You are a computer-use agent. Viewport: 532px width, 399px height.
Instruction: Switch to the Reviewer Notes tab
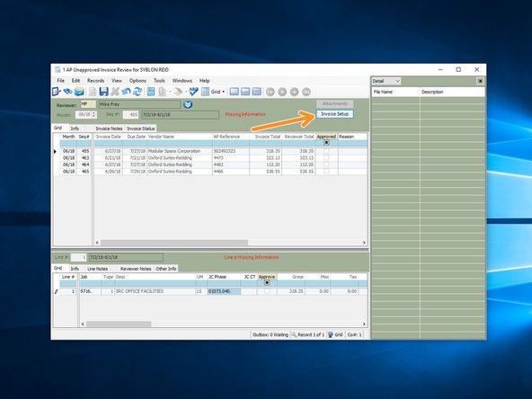(x=136, y=269)
